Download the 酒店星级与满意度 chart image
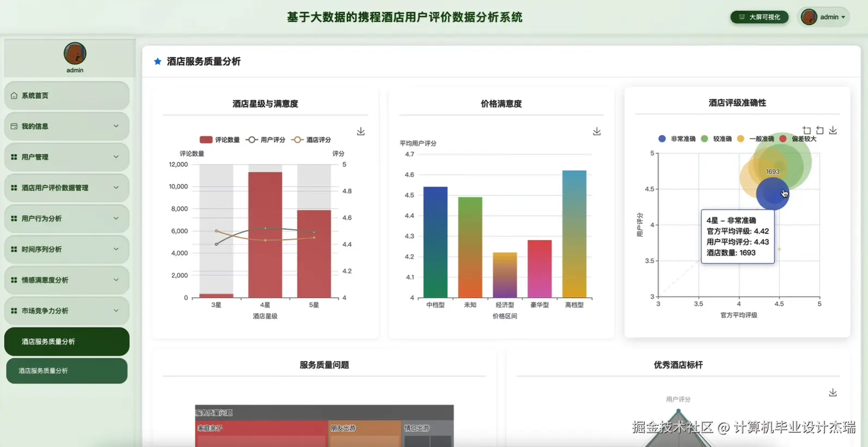 pos(361,131)
